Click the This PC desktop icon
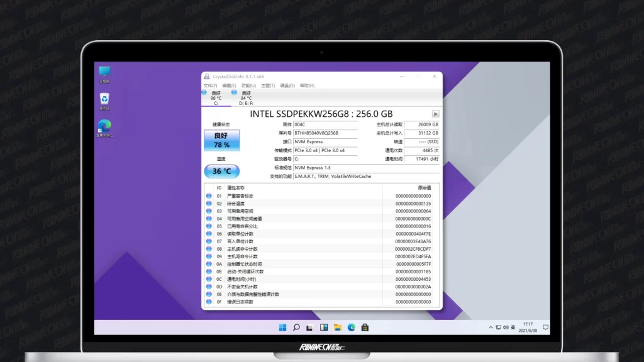This screenshot has height=362, width=644. point(104,73)
